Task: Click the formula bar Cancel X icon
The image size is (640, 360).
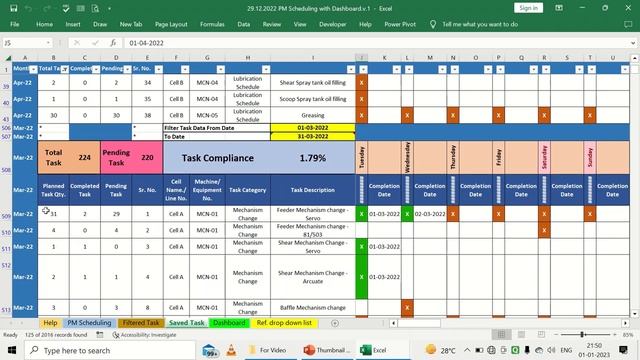Action: 77,43
